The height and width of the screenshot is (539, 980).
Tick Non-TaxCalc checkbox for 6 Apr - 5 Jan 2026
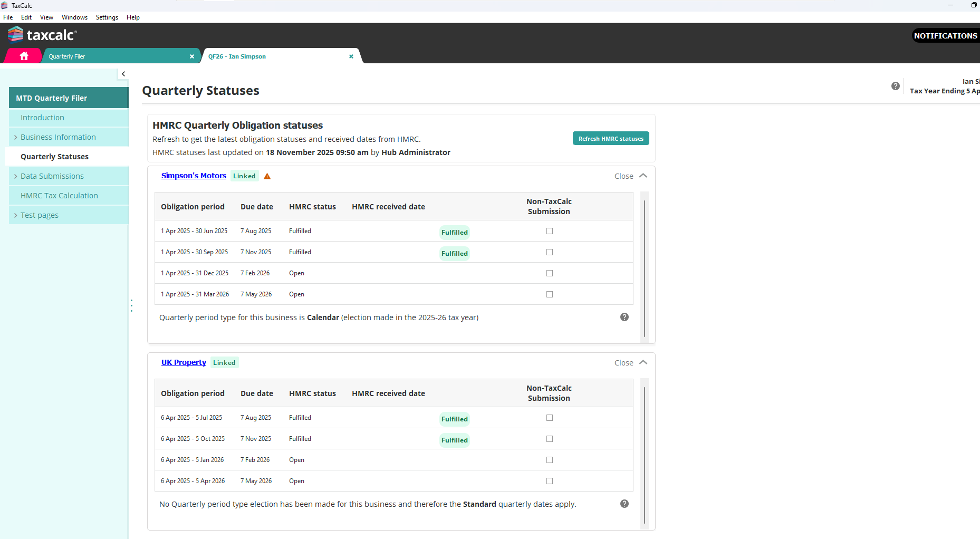point(550,460)
